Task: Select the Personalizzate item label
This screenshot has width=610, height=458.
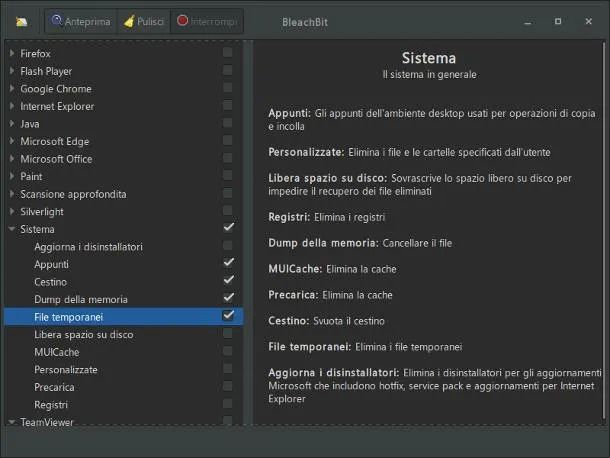Action: coord(66,370)
